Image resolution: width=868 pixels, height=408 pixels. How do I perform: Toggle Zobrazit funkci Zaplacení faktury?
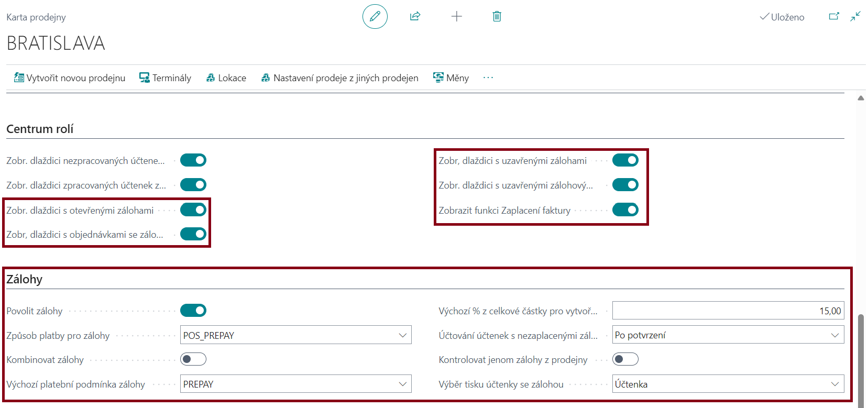(625, 209)
